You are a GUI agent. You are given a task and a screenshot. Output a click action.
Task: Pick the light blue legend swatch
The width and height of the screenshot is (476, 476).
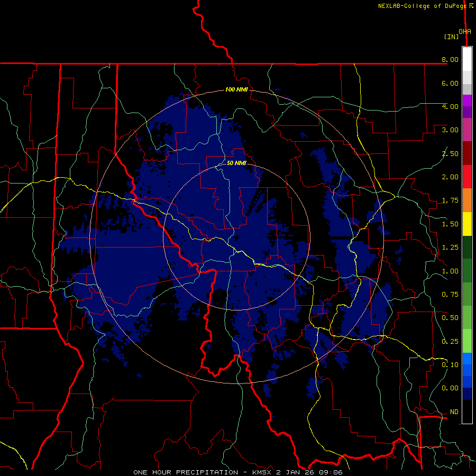[x=467, y=359]
